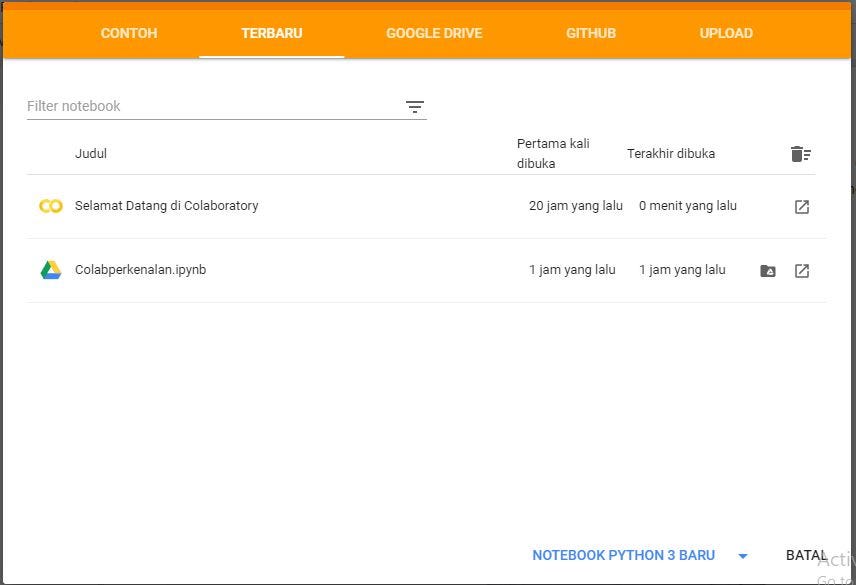
Task: Click the BATAL button
Action: [x=806, y=555]
